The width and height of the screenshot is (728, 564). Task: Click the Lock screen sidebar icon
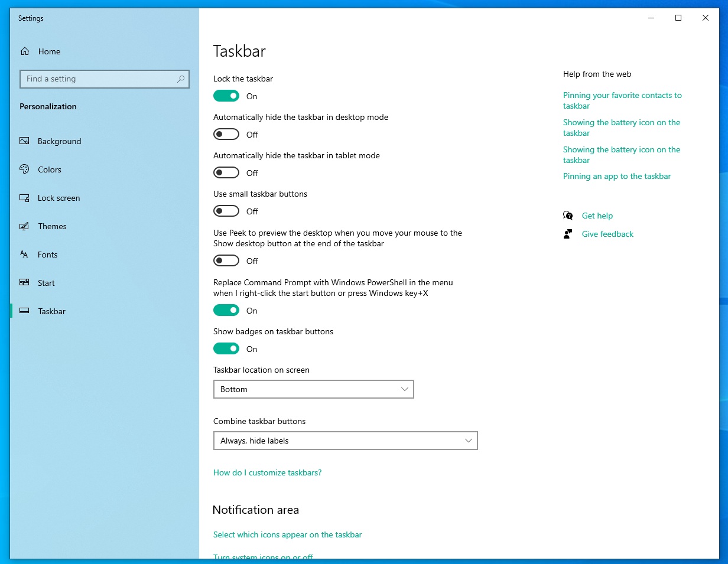point(24,198)
